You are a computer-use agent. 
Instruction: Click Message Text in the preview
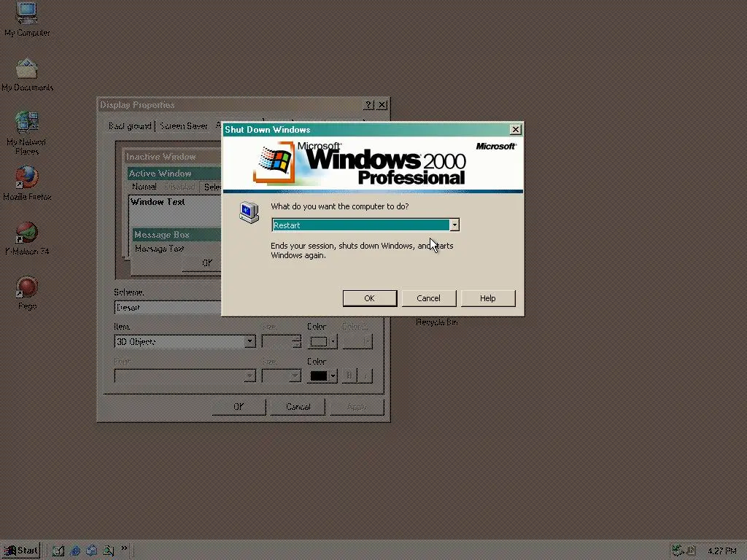[x=160, y=249]
